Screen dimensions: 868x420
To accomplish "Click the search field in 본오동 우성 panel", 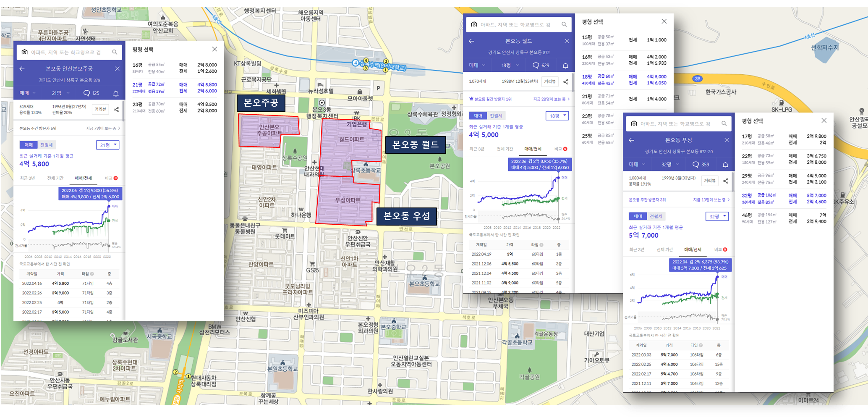I will click(x=679, y=123).
